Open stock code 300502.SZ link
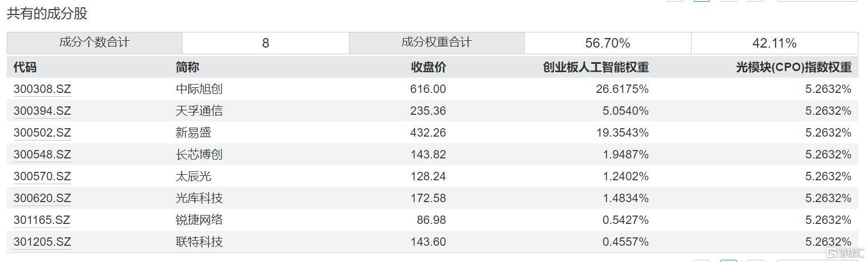Image resolution: width=868 pixels, height=262 pixels. [43, 133]
